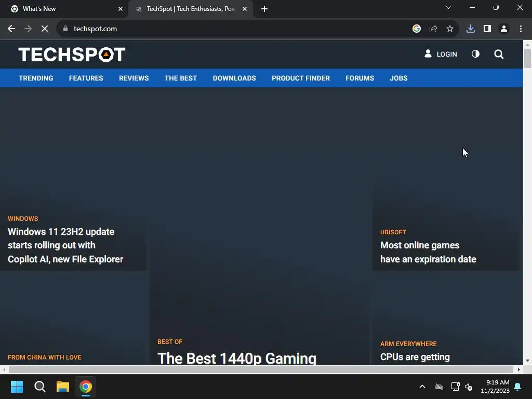Open the Windows 11 23H2 update article

(x=65, y=245)
